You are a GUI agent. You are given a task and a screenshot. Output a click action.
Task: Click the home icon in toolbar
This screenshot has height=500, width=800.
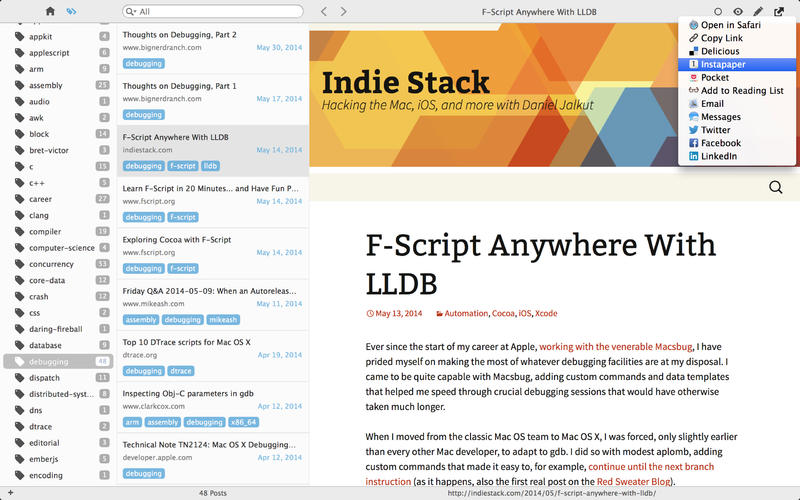[50, 11]
